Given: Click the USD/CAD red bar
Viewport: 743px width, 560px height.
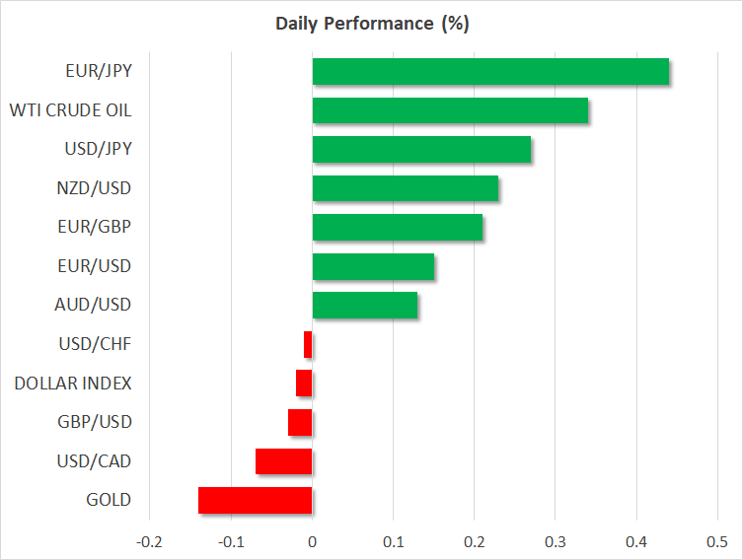Looking at the screenshot, I should coord(284,461).
